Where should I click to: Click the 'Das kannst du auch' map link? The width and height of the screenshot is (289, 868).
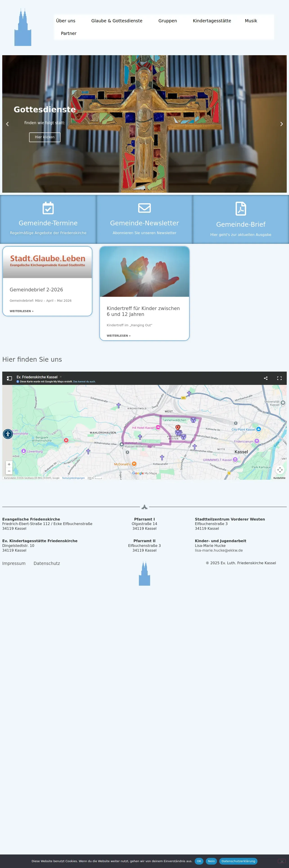click(84, 382)
